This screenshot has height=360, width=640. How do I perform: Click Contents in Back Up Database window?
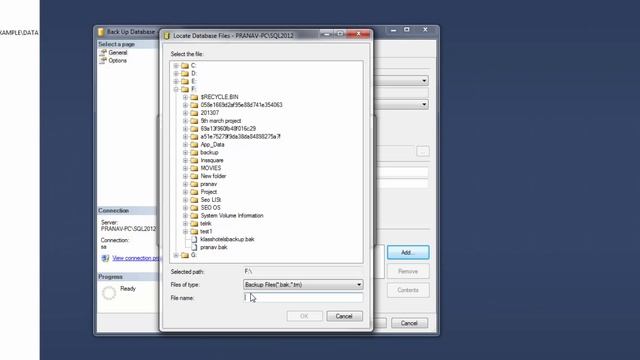click(408, 290)
